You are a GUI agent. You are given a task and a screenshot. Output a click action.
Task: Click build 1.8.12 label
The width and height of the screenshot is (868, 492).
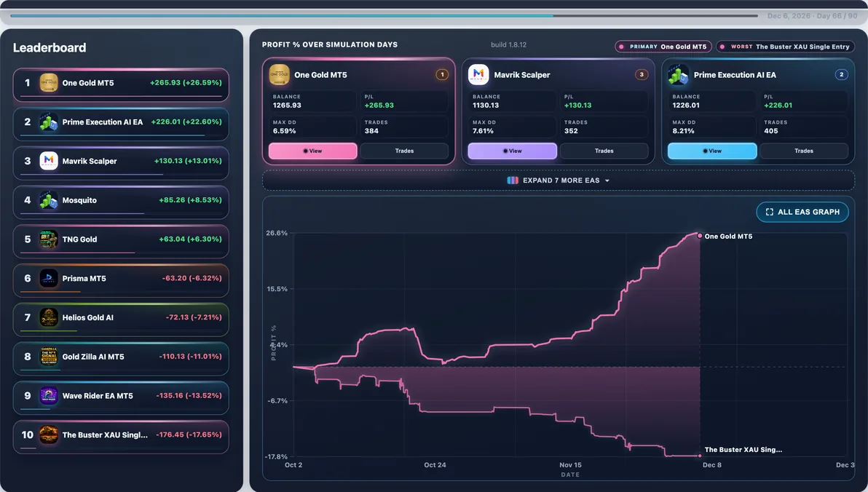point(509,45)
